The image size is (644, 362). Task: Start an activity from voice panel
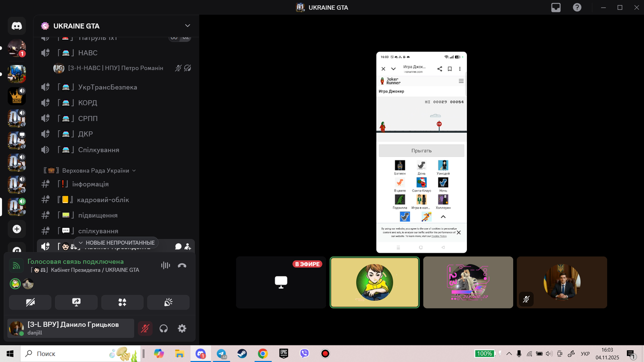[x=122, y=302]
